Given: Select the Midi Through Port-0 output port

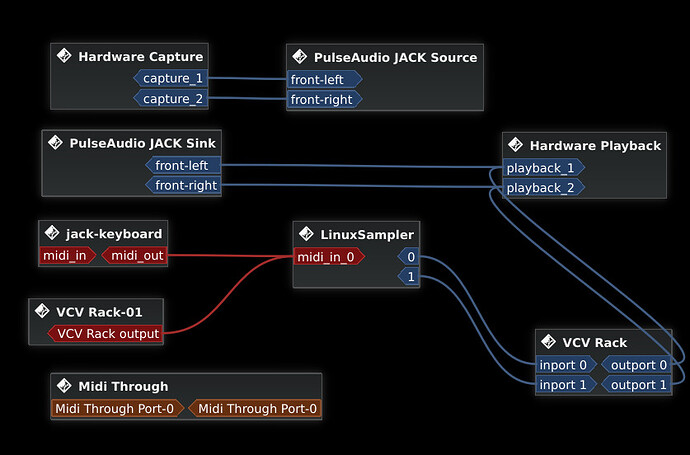Looking at the screenshot, I should [255, 409].
